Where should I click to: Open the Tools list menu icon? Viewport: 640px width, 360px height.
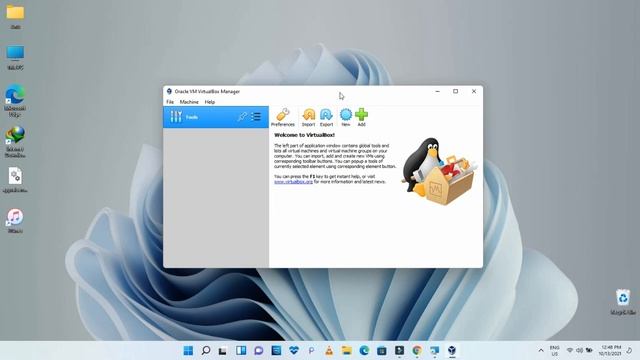click(x=256, y=117)
